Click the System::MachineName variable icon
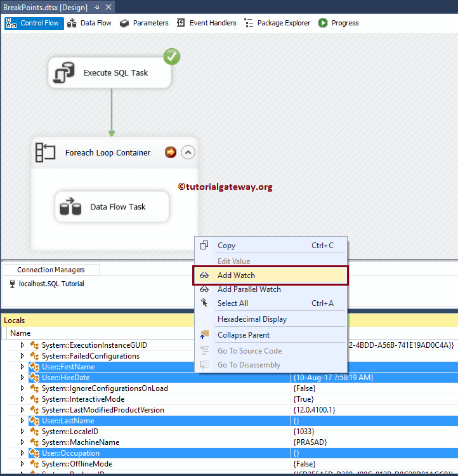 34,442
